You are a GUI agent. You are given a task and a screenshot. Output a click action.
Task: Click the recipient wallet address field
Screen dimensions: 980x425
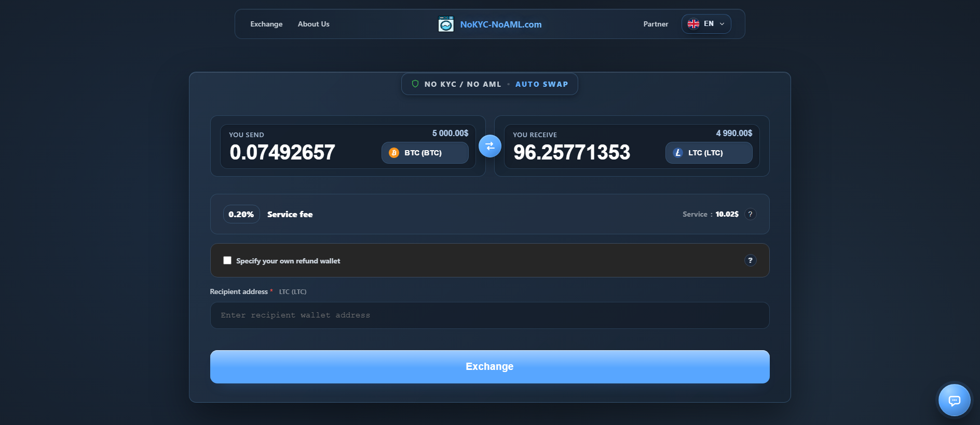[489, 315]
